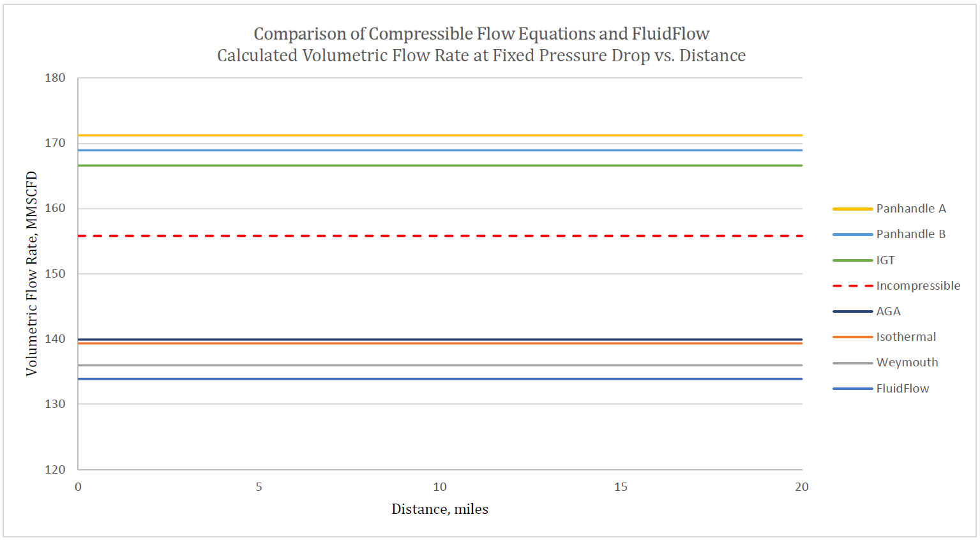Click the red dashed Incompressible data line
This screenshot has height=540, width=980.
(383, 236)
